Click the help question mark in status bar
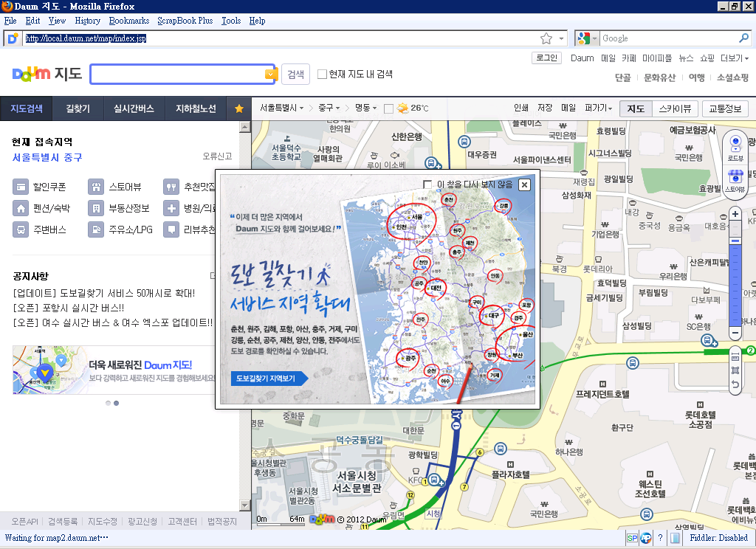Image resolution: width=756 pixels, height=549 pixels. (x=660, y=538)
